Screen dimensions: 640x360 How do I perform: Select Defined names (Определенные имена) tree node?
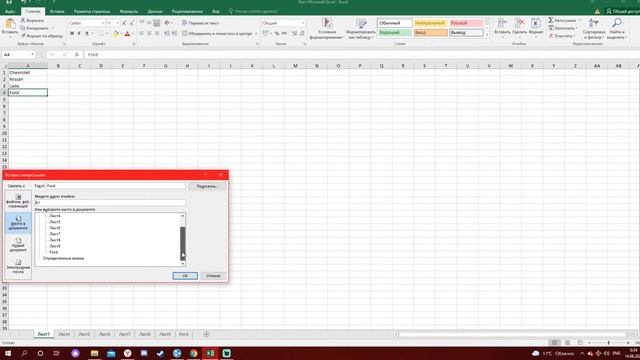tap(63, 258)
